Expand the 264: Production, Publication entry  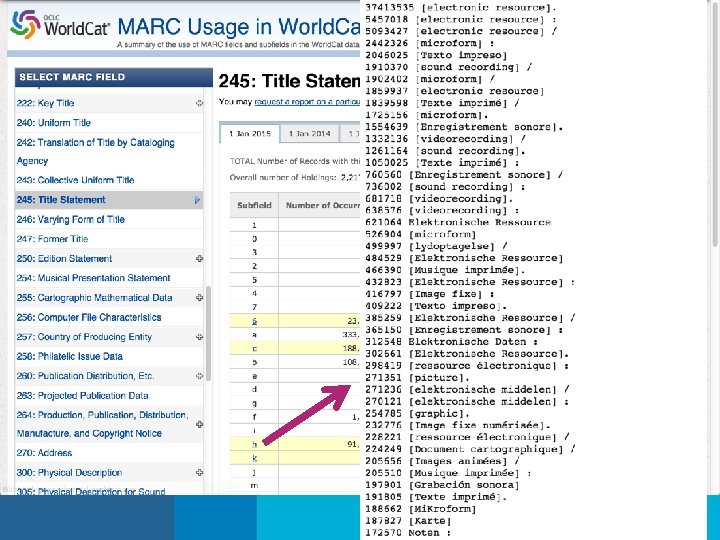coord(199,424)
